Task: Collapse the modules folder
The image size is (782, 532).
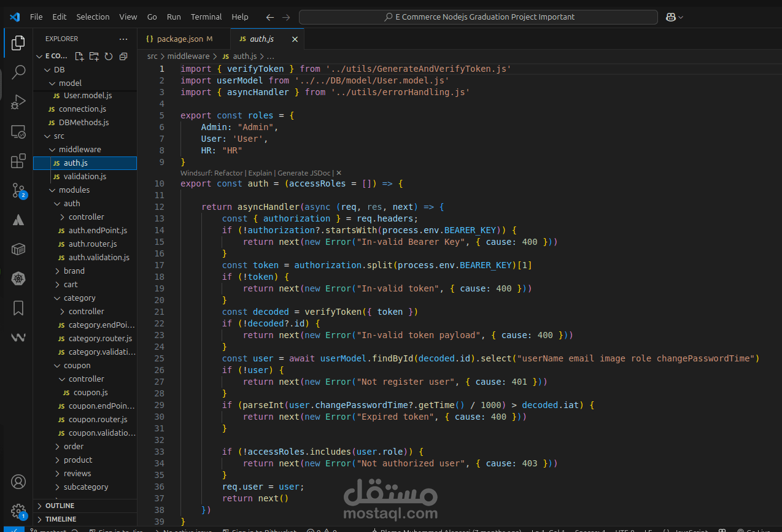Action: (85, 190)
